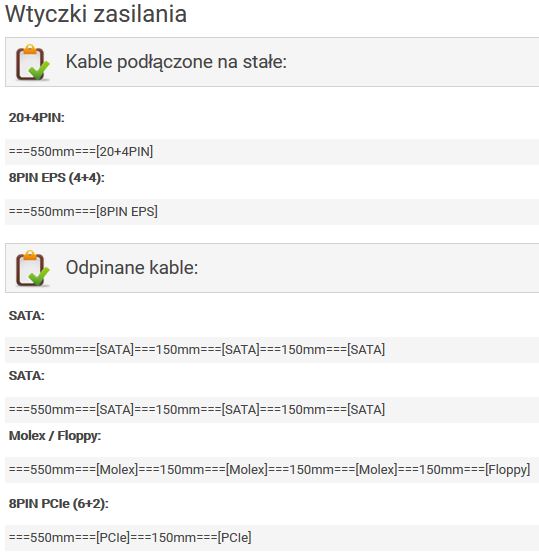Screen dimensions: 539x553
Task: Click the last PCIe connector text
Action: [235, 537]
